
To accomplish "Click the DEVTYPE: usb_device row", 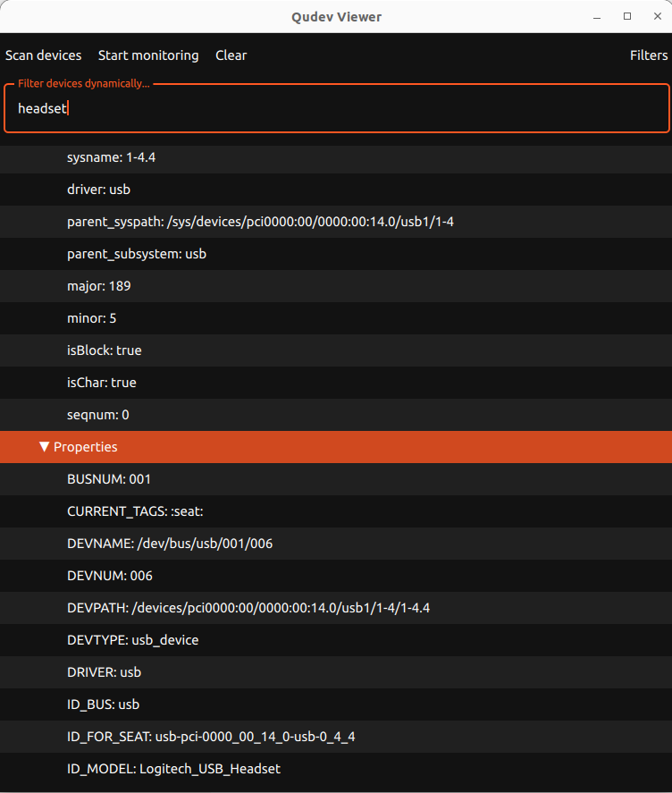I will click(133, 640).
